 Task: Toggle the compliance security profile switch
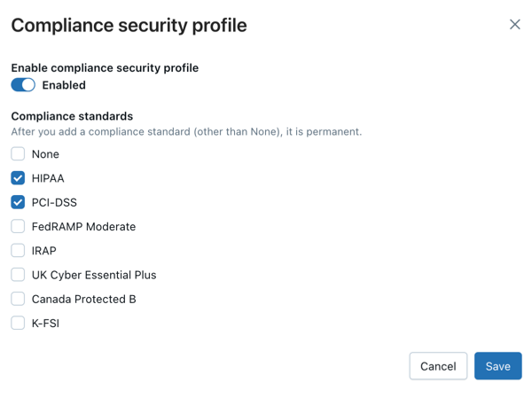pyautogui.click(x=23, y=85)
